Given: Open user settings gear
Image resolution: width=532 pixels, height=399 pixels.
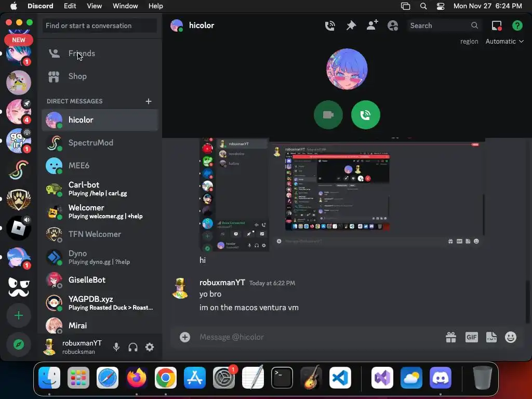Looking at the screenshot, I should tap(150, 347).
